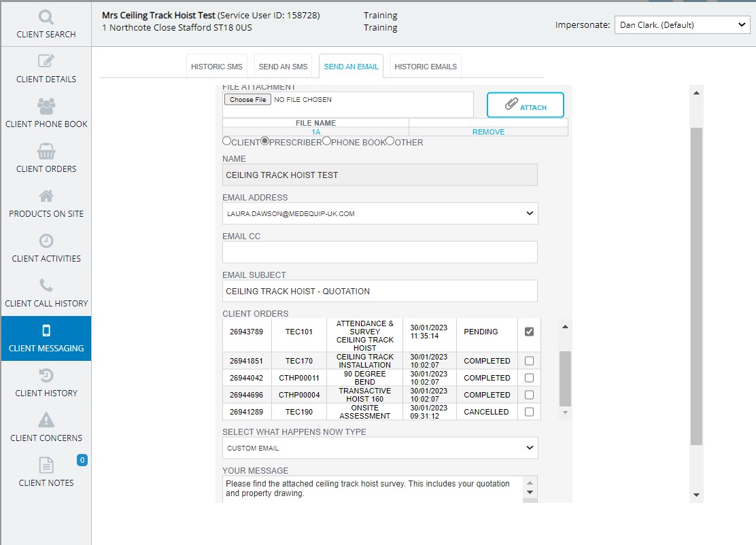Click the form scrollbar up arrow

tap(696, 93)
